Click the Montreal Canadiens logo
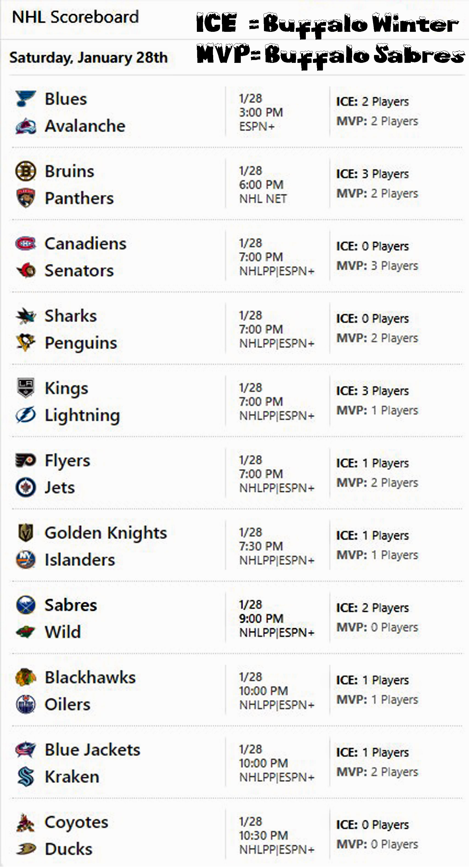469x868 pixels. tap(25, 243)
